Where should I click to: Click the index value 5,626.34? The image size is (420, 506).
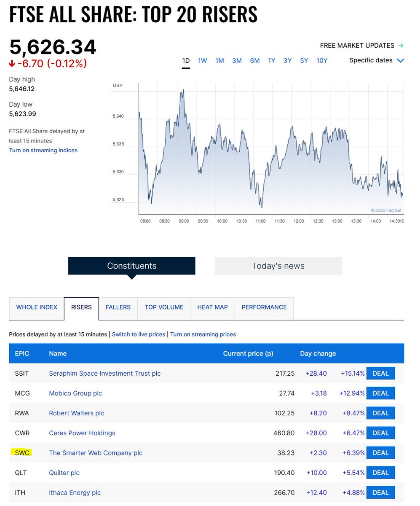53,47
